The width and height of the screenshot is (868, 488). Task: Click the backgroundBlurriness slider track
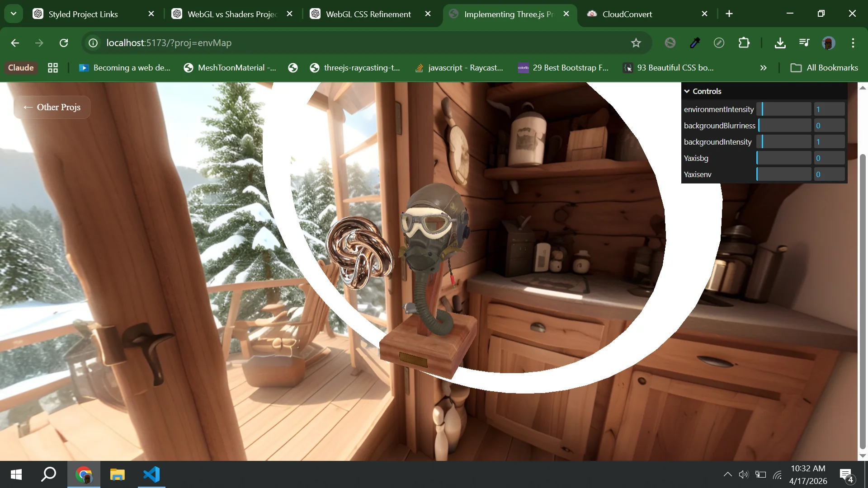tap(784, 126)
